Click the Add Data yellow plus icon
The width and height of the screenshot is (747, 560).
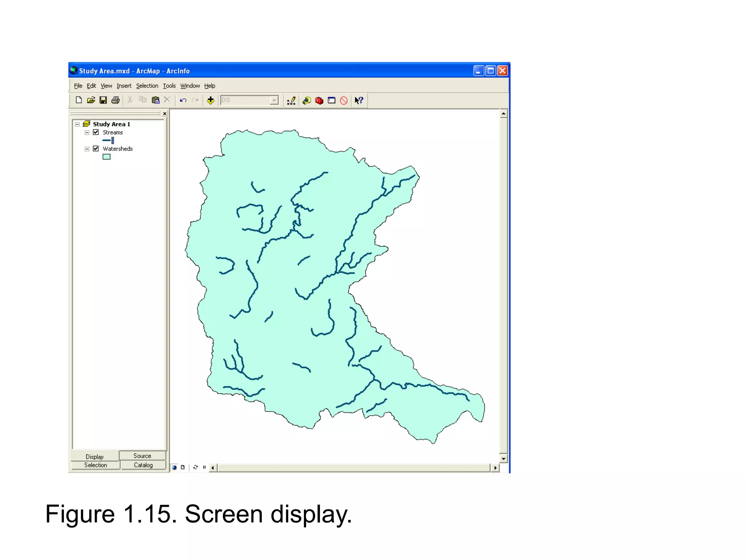[210, 100]
